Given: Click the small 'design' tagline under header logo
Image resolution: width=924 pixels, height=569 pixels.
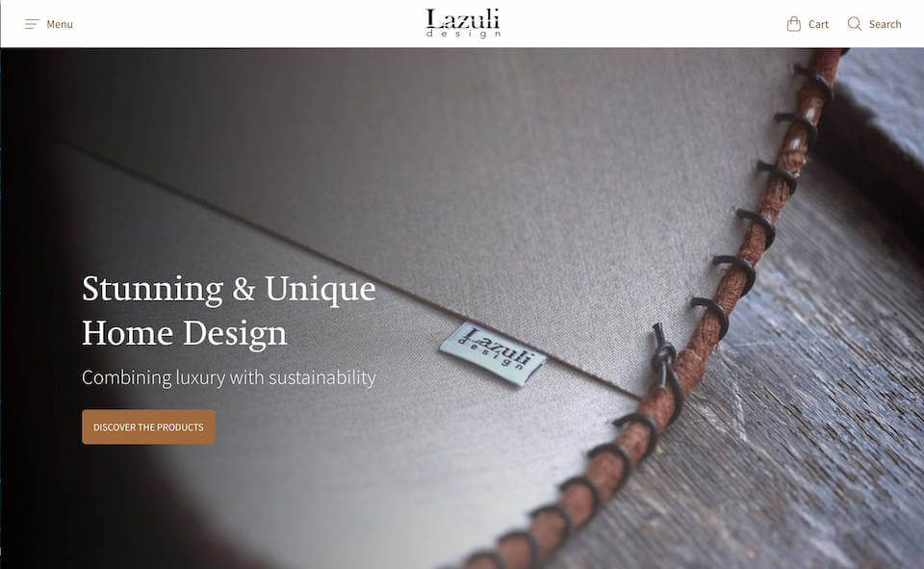Looking at the screenshot, I should click(463, 35).
